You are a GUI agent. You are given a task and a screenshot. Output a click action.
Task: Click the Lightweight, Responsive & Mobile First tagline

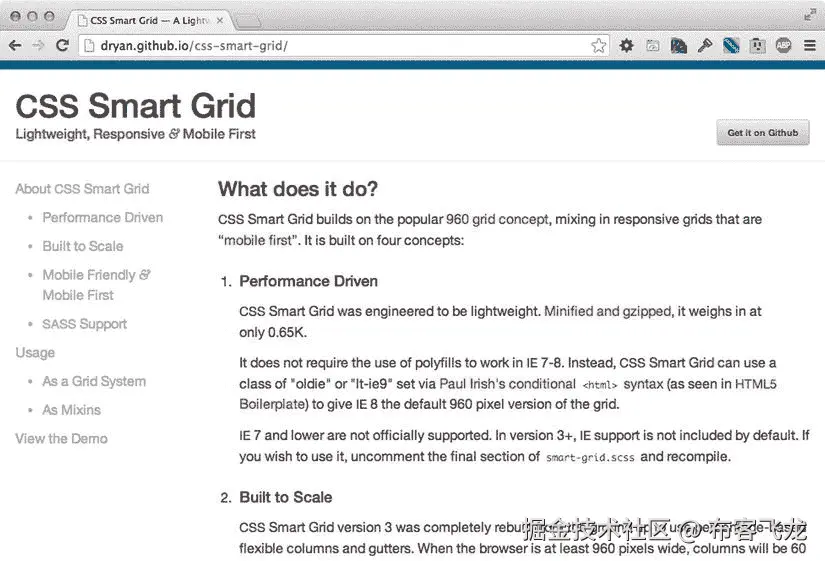(x=135, y=134)
